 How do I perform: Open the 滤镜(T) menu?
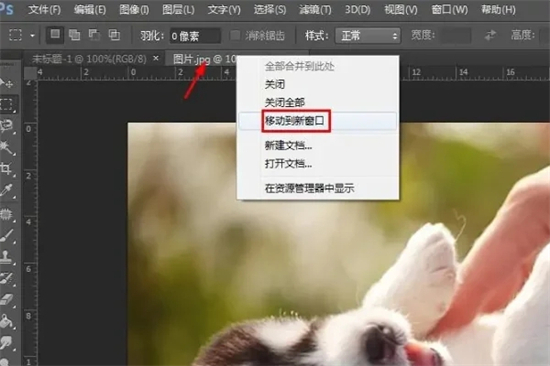point(315,9)
